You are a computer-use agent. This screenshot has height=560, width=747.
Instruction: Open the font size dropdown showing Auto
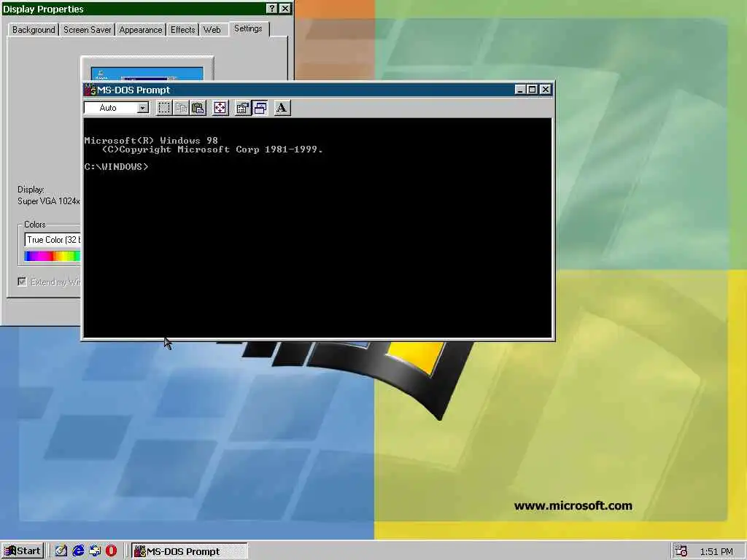tap(142, 108)
